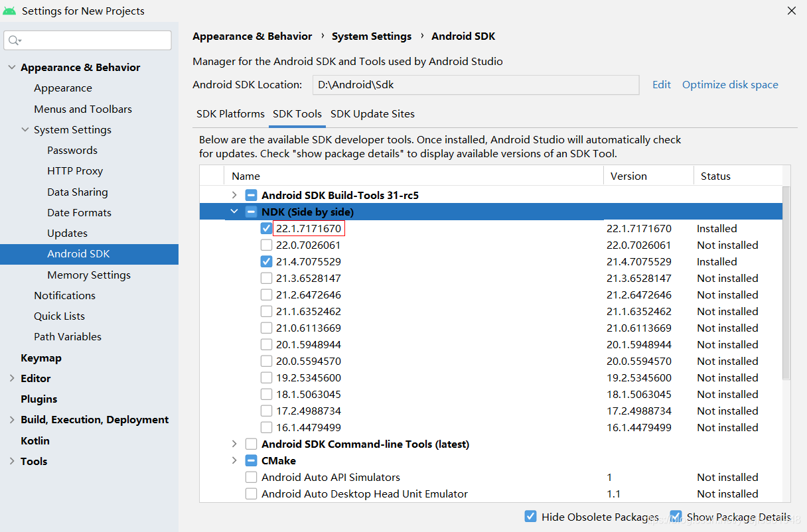The width and height of the screenshot is (807, 532).
Task: Click the Edit SDK location link
Action: coord(662,84)
